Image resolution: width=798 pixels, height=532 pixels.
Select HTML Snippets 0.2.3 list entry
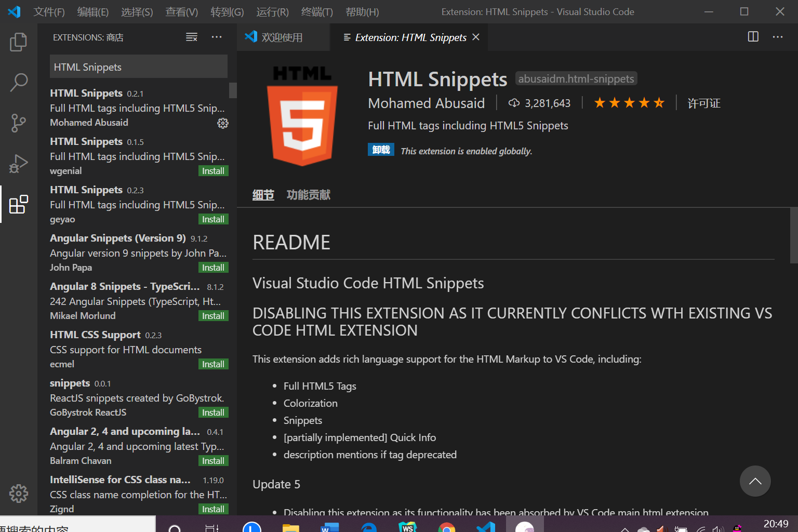[x=137, y=205]
